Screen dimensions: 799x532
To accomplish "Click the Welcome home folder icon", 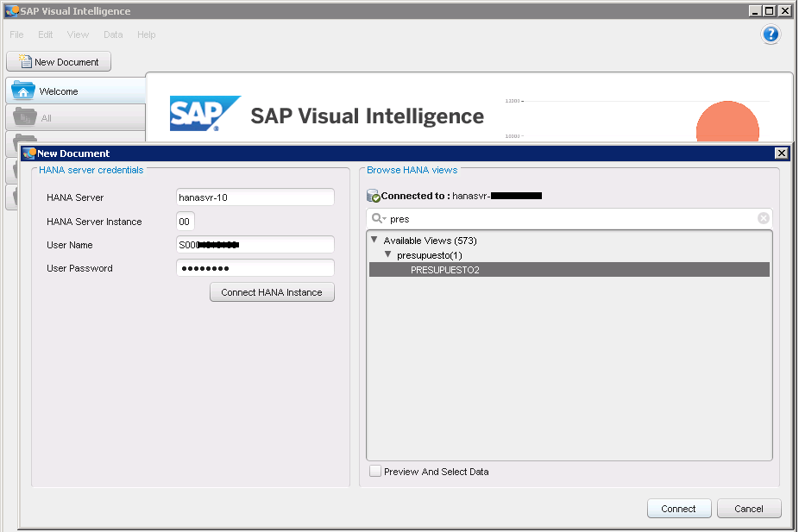I will [x=23, y=91].
